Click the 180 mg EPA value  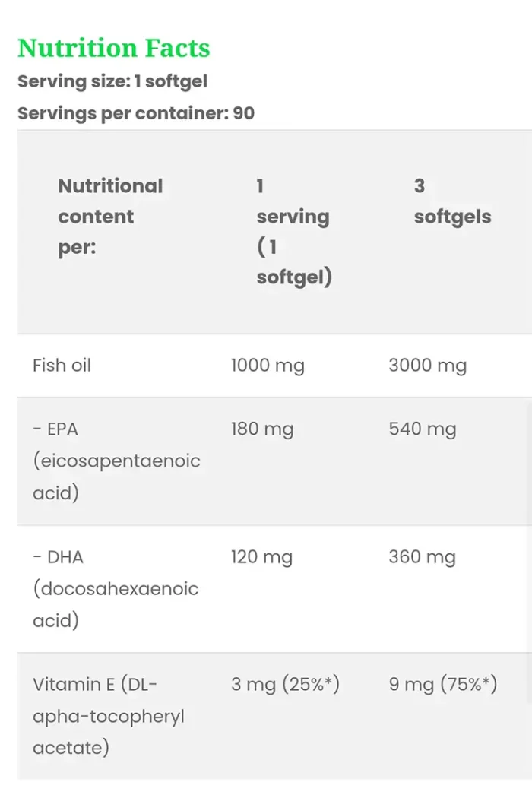tap(262, 429)
